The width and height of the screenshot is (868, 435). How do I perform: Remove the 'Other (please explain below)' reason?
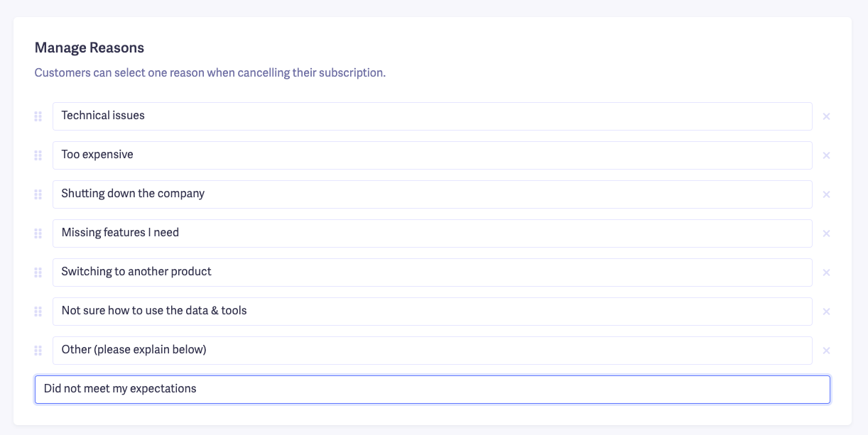[826, 351]
